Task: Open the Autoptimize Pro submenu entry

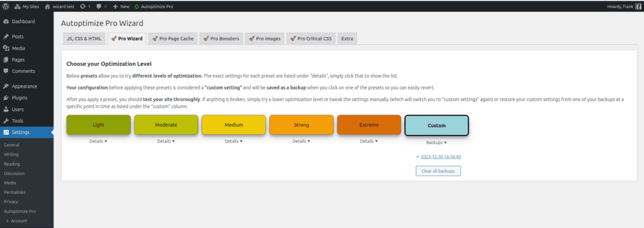Action: coord(19,211)
